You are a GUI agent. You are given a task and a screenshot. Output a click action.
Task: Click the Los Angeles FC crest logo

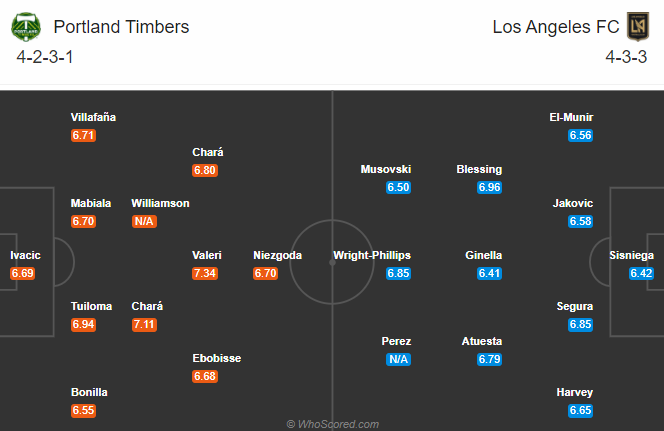(638, 27)
